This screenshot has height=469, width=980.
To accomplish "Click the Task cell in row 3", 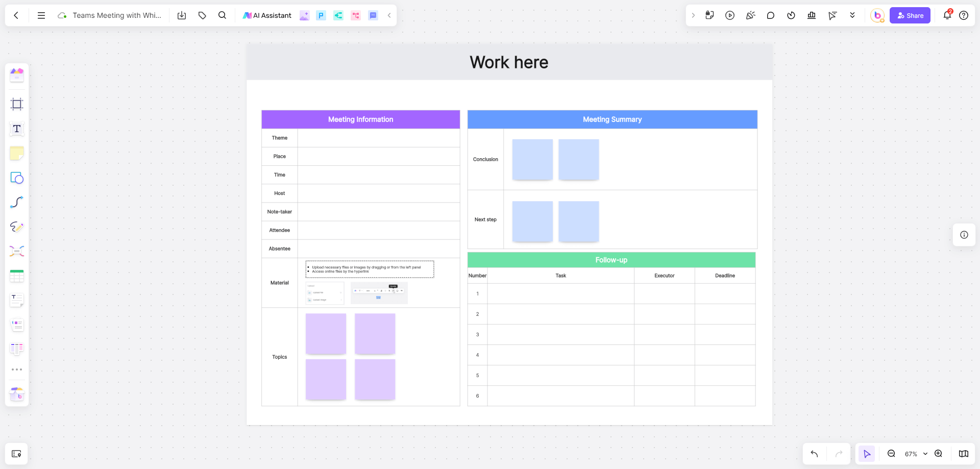I will (560, 334).
